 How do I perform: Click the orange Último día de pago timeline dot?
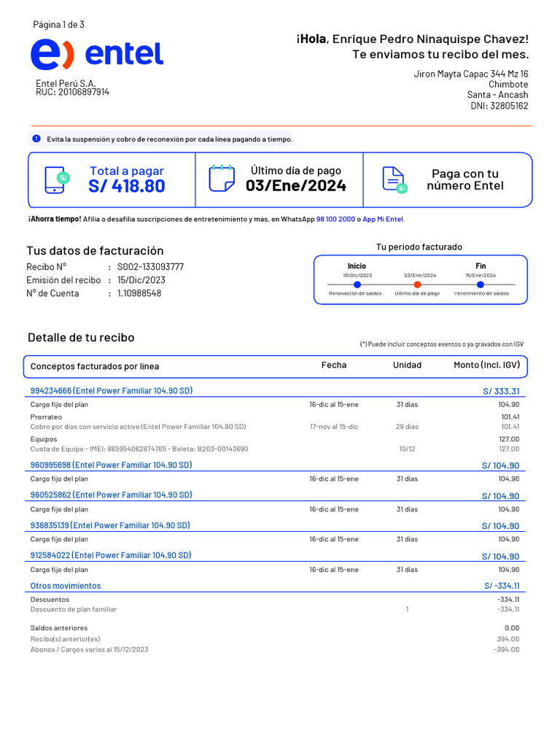coord(417,285)
